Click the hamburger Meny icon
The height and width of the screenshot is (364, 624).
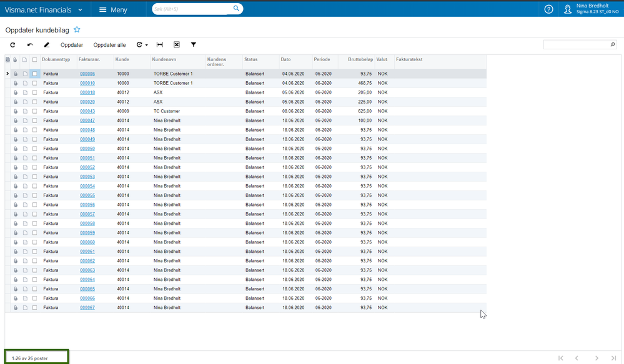coord(102,9)
